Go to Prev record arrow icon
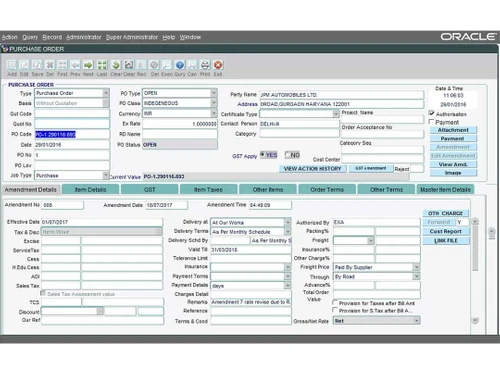 [75, 65]
